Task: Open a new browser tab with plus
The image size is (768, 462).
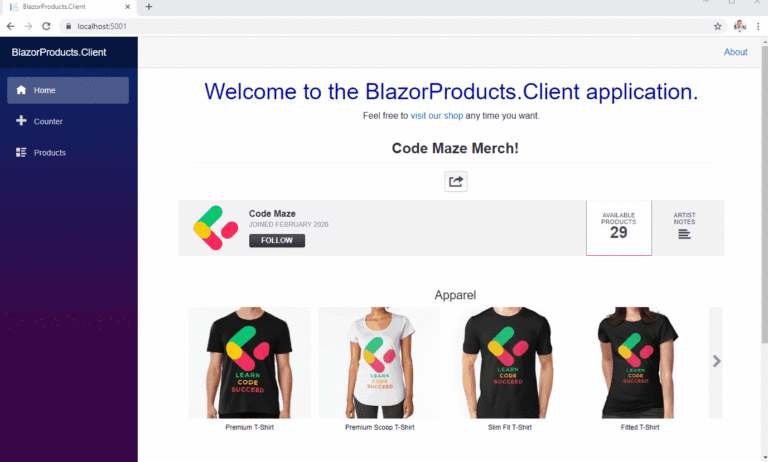Action: pos(149,7)
